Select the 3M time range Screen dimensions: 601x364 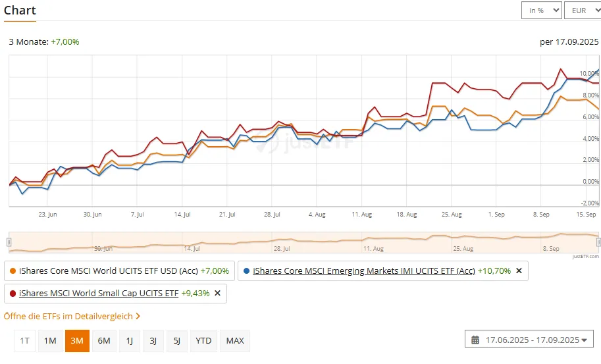click(77, 340)
